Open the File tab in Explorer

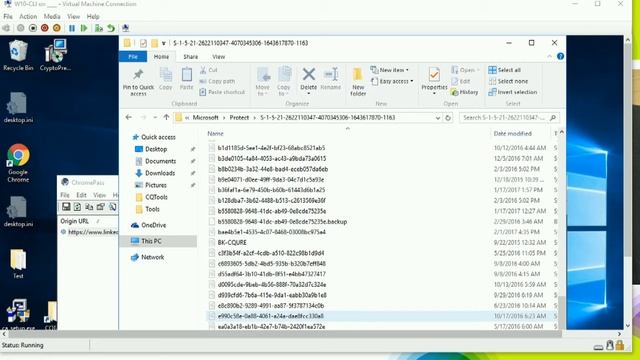pos(133,57)
